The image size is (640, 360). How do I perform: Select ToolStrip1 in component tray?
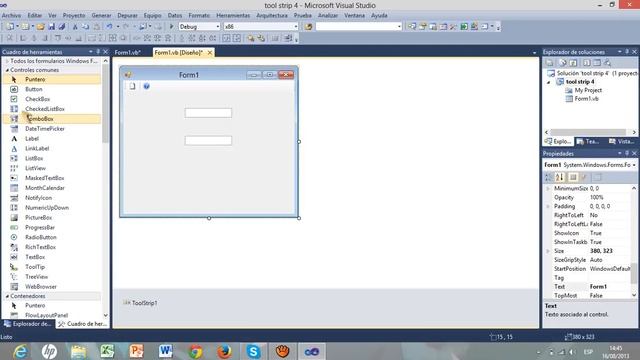coord(140,303)
